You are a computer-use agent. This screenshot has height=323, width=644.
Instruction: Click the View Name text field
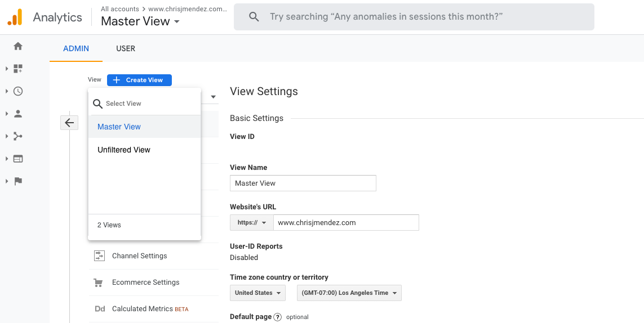click(x=303, y=183)
